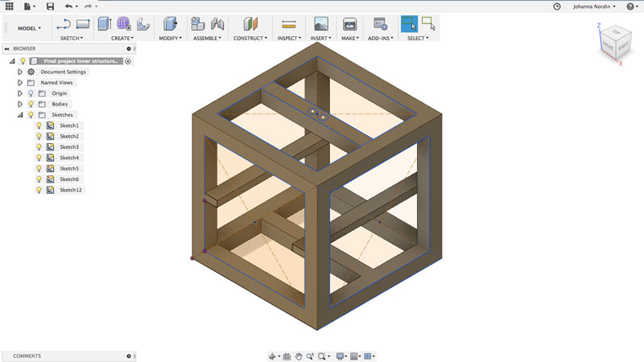The image size is (644, 362).
Task: Select Sketch12 in the browser tree
Action: [x=71, y=190]
